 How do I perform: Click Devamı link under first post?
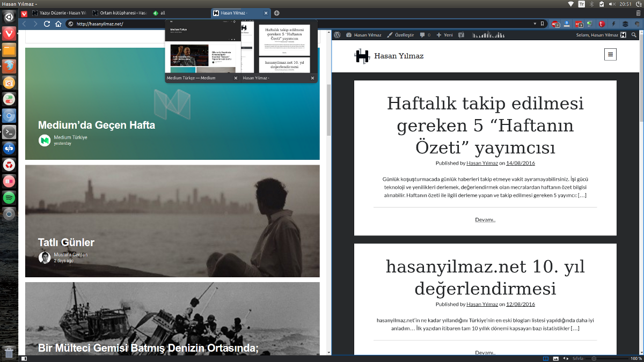[x=485, y=219]
